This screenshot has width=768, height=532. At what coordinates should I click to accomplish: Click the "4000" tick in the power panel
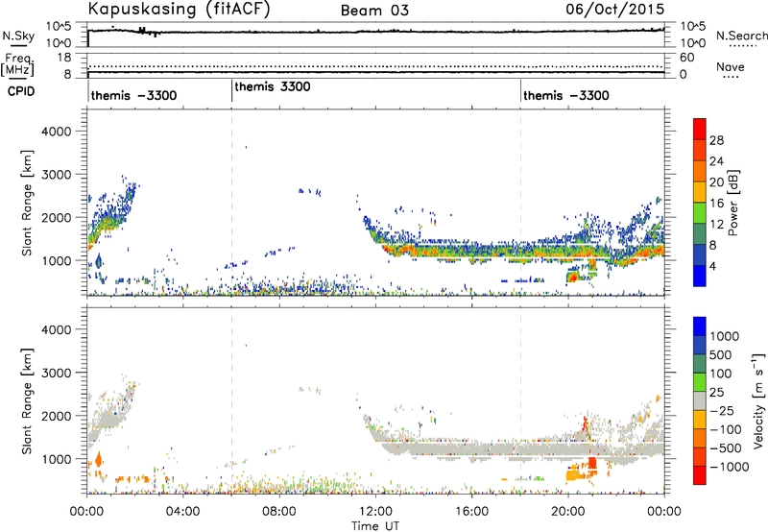pos(57,132)
